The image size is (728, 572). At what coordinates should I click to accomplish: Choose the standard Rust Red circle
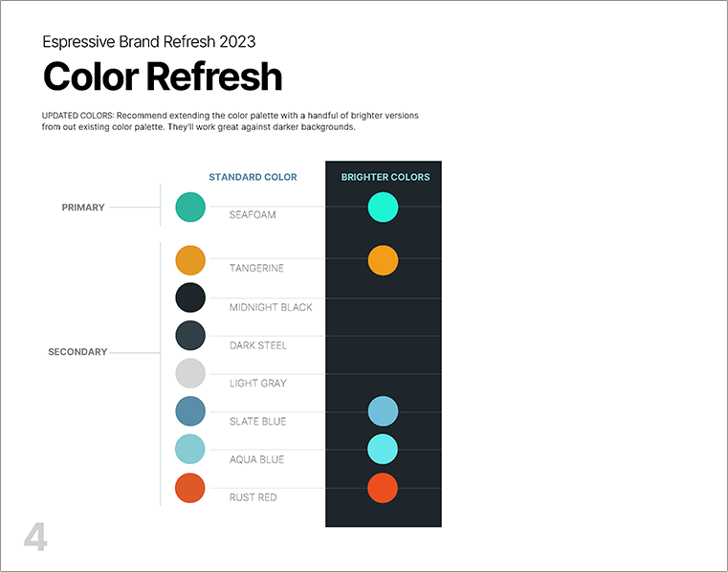(x=190, y=488)
